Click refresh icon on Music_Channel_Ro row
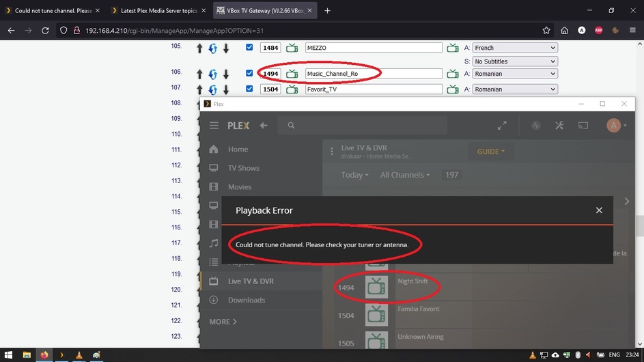 pyautogui.click(x=213, y=74)
